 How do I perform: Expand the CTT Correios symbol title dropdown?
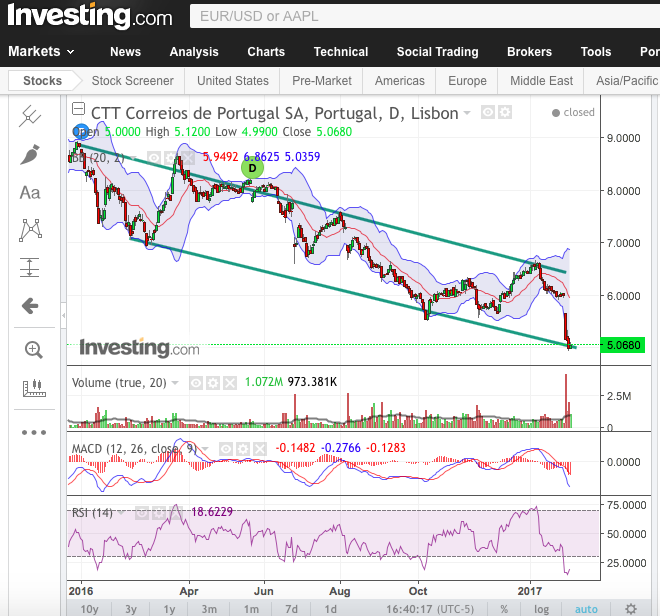(x=467, y=113)
